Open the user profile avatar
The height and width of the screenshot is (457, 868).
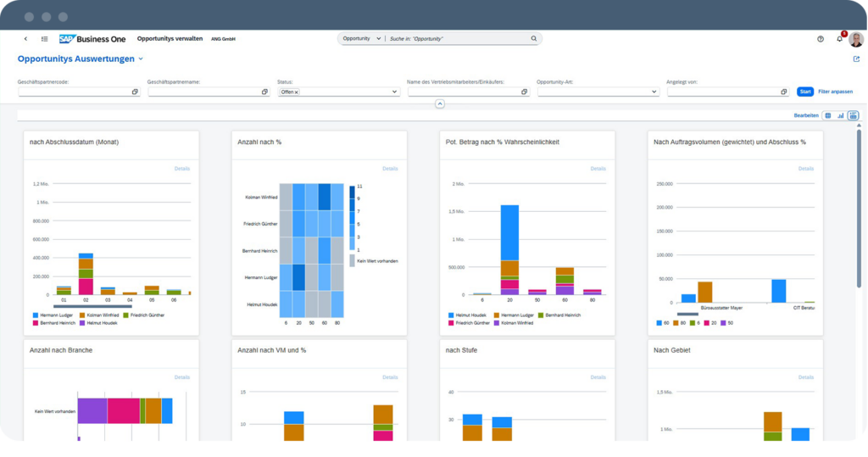point(856,39)
